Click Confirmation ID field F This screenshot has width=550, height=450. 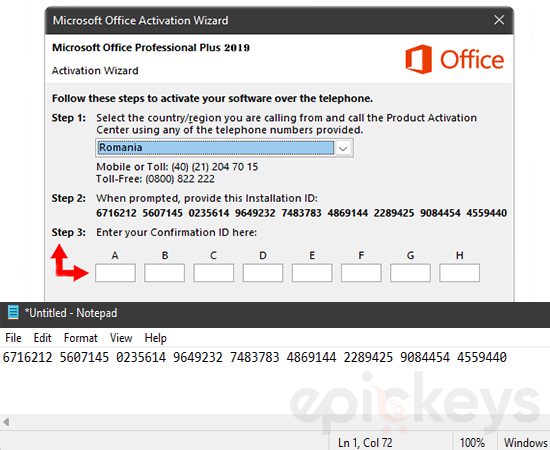361,273
